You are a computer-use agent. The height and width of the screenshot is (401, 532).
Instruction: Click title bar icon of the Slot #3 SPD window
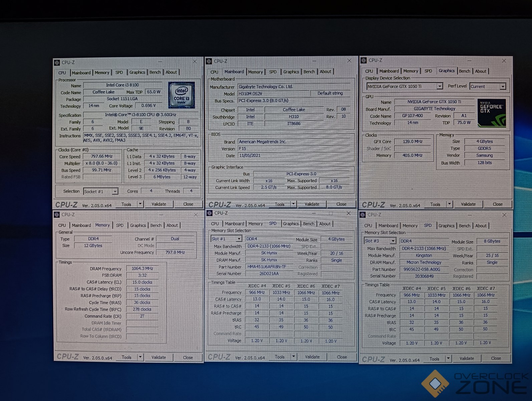pyautogui.click(x=363, y=215)
